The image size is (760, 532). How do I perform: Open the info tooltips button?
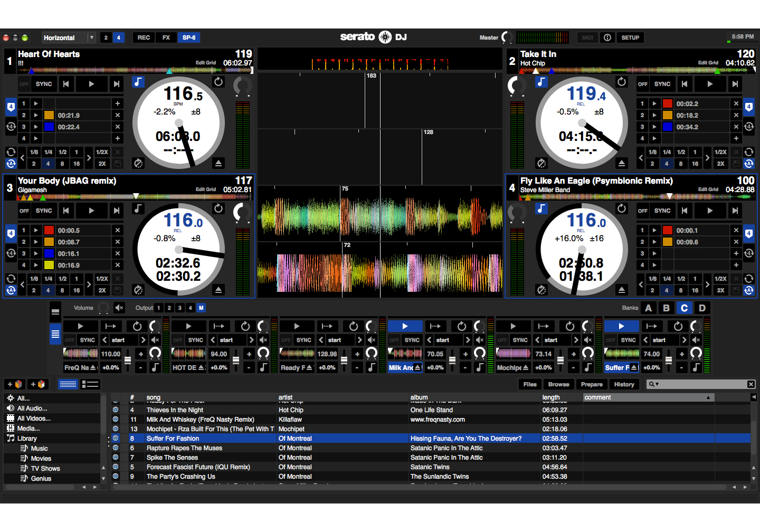[x=607, y=37]
